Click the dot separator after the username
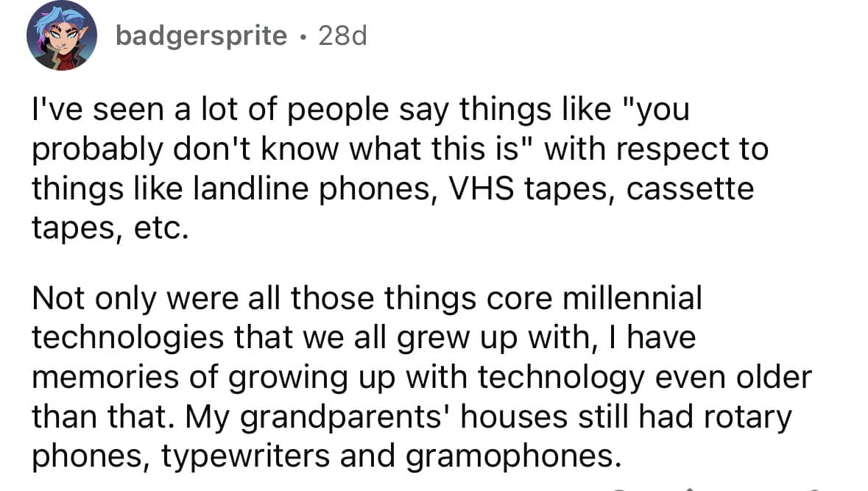 [x=303, y=38]
